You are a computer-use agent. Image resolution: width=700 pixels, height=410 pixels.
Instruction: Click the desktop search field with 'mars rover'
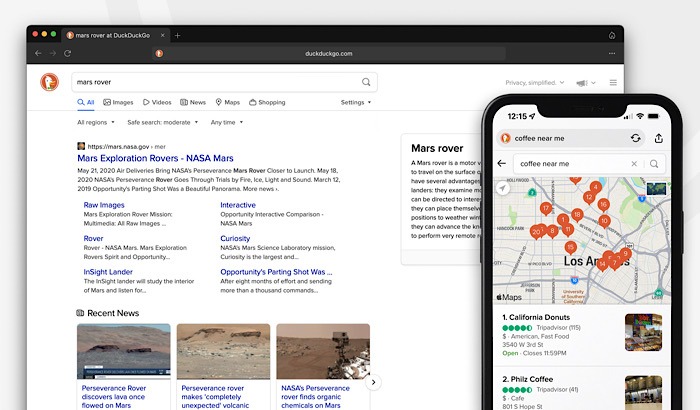(x=225, y=82)
